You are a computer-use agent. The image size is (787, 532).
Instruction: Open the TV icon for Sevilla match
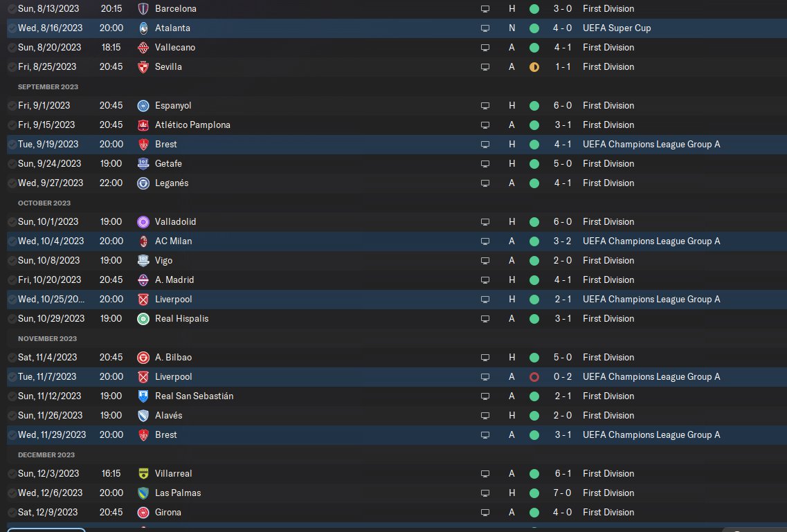(x=485, y=66)
